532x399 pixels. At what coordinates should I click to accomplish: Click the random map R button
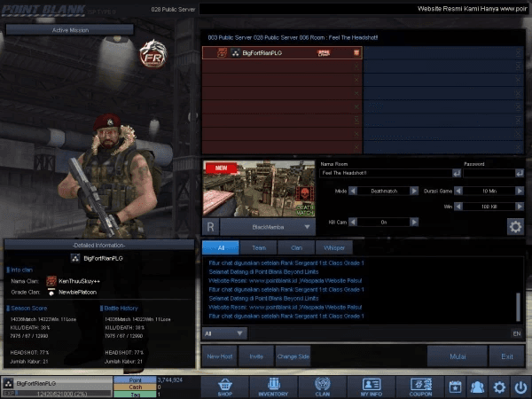coord(210,227)
